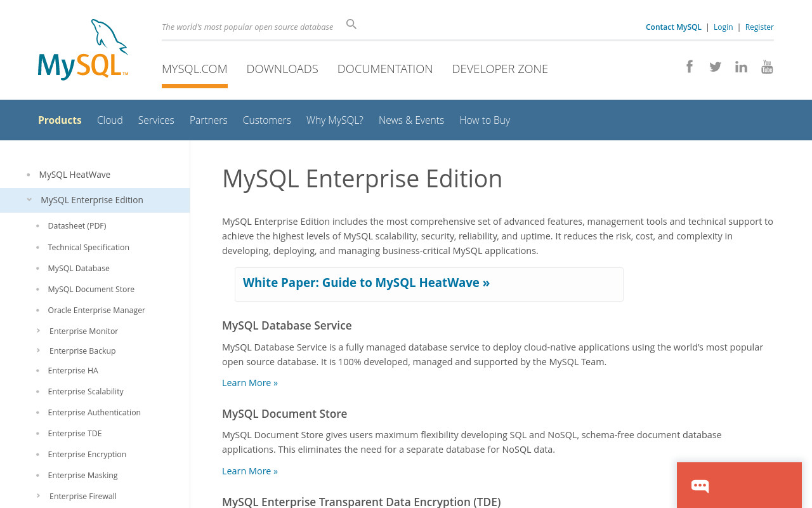Open Enterprise Firewall sidebar link
Screen dimensions: 812x508
click(83, 496)
